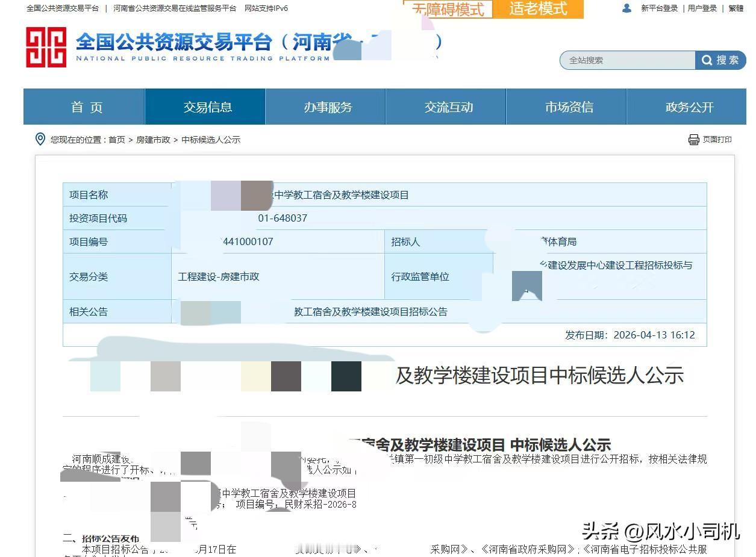Click the red platform logo icon

click(46, 47)
